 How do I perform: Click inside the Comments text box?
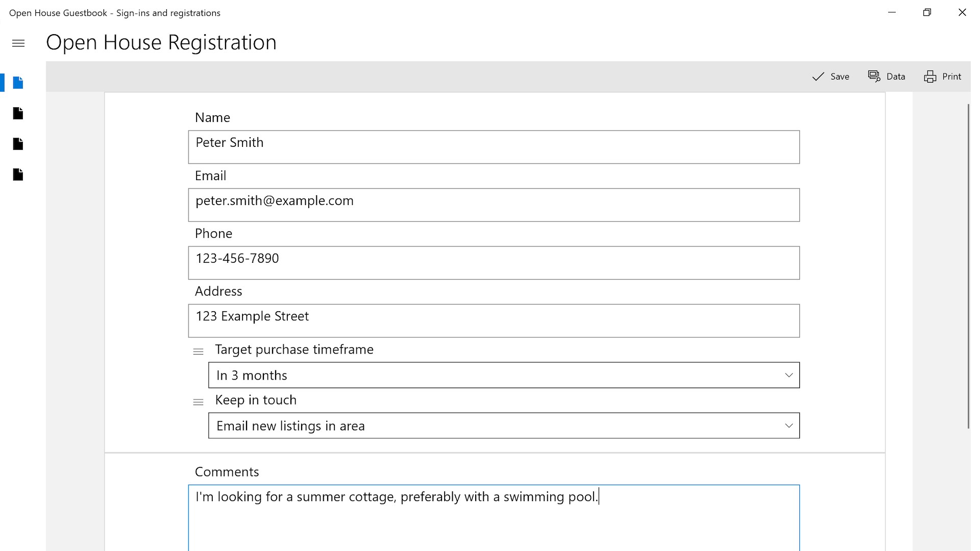(494, 520)
